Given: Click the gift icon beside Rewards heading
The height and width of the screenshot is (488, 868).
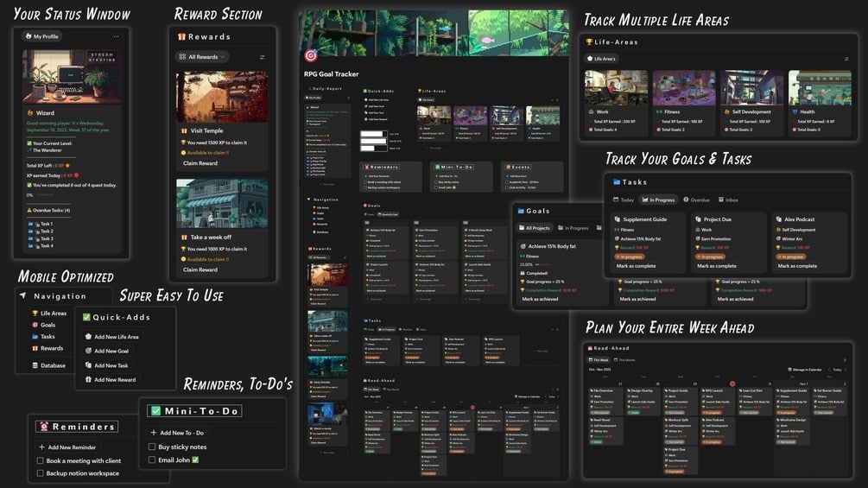Looking at the screenshot, I should (181, 36).
